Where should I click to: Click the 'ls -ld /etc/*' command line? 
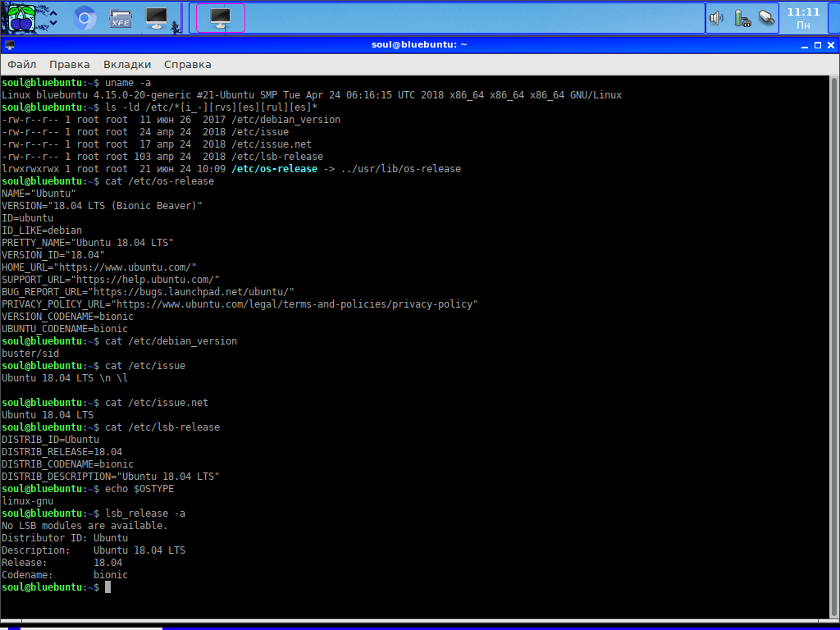pos(160,107)
